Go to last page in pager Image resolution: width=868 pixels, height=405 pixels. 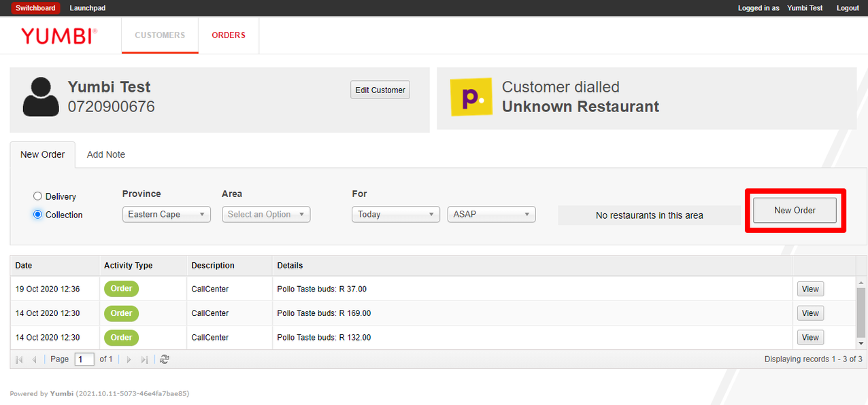pos(144,359)
